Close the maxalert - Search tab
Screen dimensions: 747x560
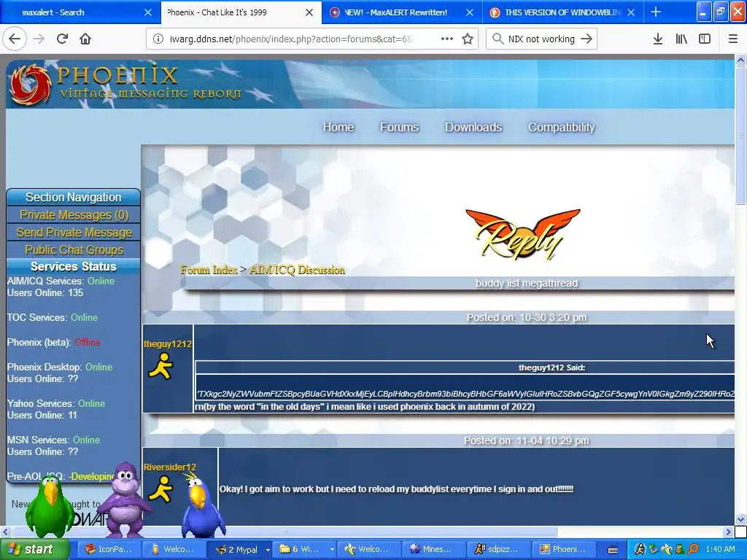tap(147, 12)
